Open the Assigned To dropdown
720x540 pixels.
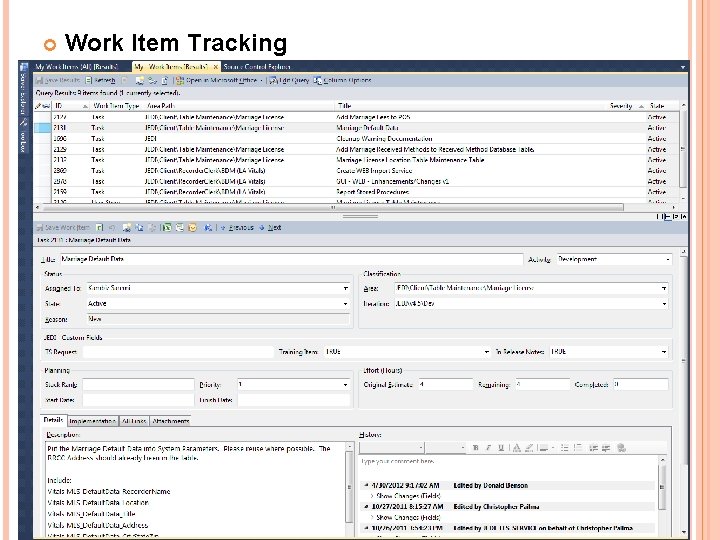[x=346, y=288]
